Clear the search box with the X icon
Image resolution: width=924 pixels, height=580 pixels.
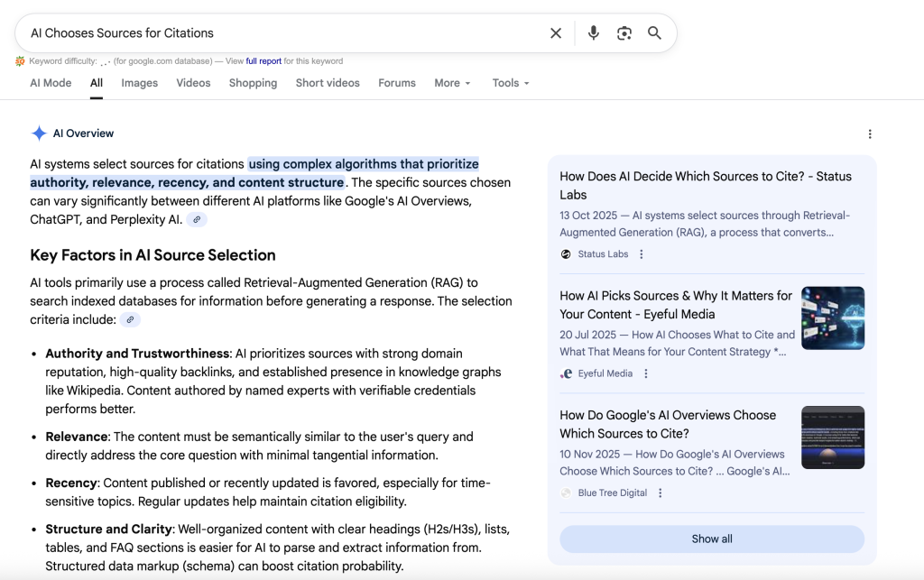(556, 33)
